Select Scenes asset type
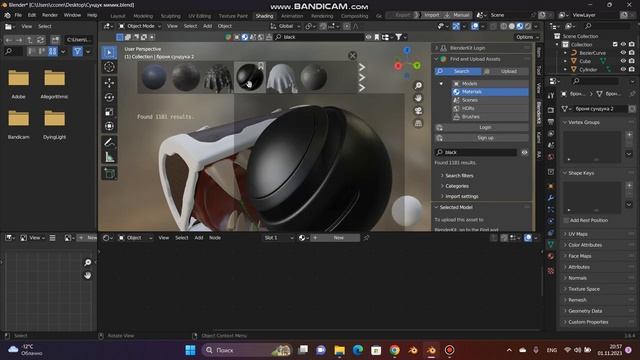This screenshot has height=360, width=640. (490, 100)
